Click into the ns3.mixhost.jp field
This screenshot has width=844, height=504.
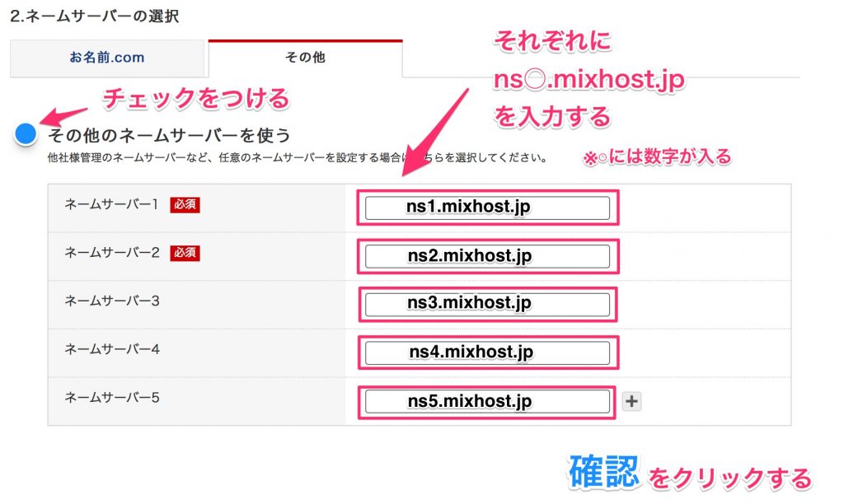[x=487, y=304]
